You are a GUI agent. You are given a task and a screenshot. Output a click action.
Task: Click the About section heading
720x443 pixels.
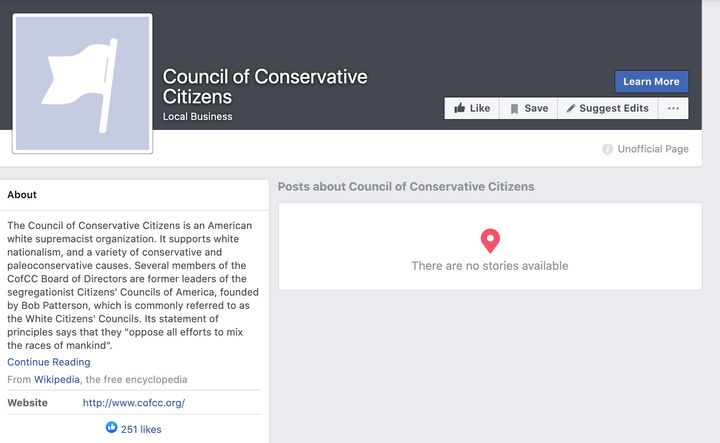pyautogui.click(x=22, y=195)
